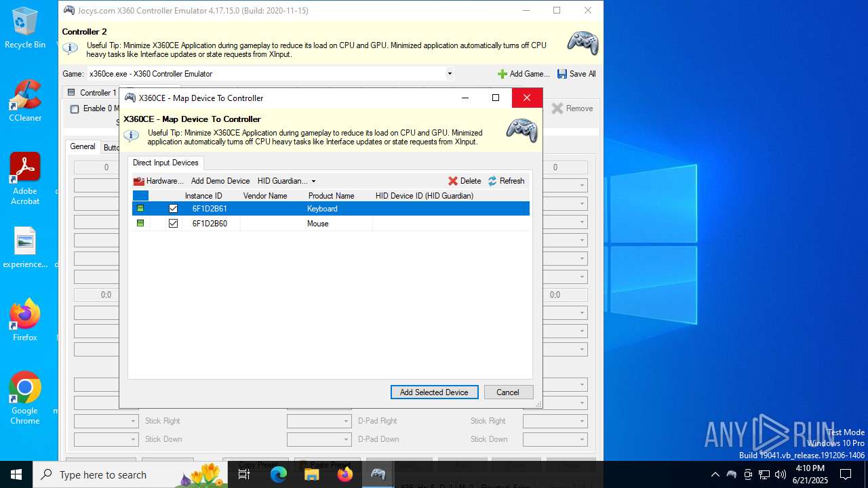Open the D-Pad Right mapping dropdown

(x=319, y=421)
